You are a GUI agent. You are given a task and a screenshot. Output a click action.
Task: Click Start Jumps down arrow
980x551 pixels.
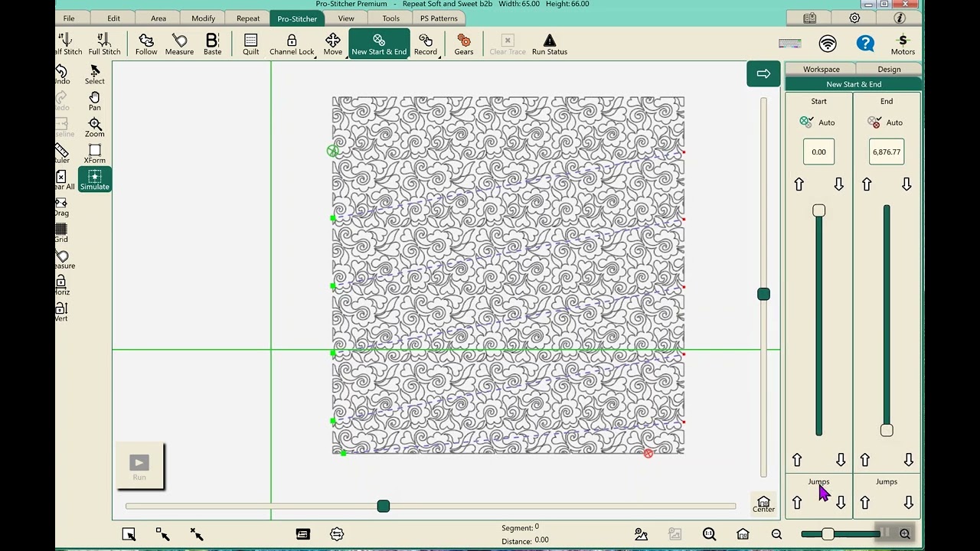pyautogui.click(x=841, y=503)
